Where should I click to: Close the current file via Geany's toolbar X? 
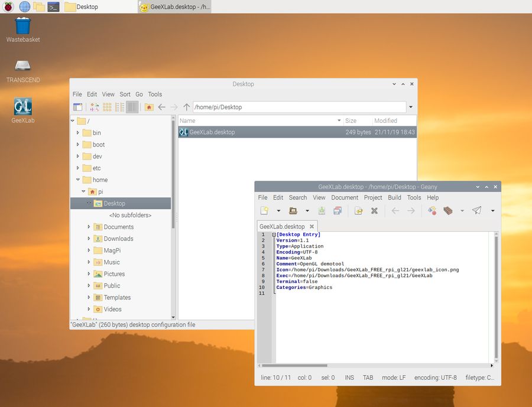[374, 211]
